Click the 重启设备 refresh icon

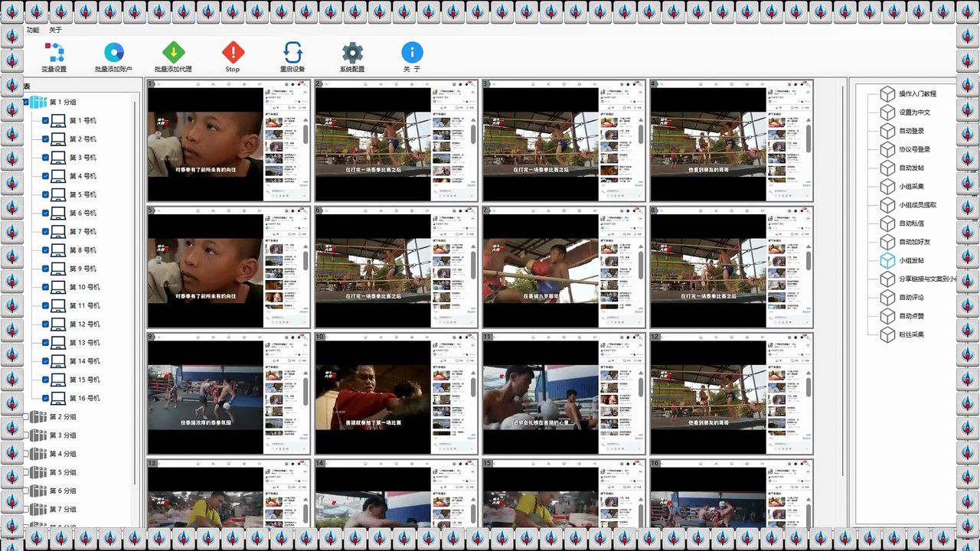pos(292,52)
